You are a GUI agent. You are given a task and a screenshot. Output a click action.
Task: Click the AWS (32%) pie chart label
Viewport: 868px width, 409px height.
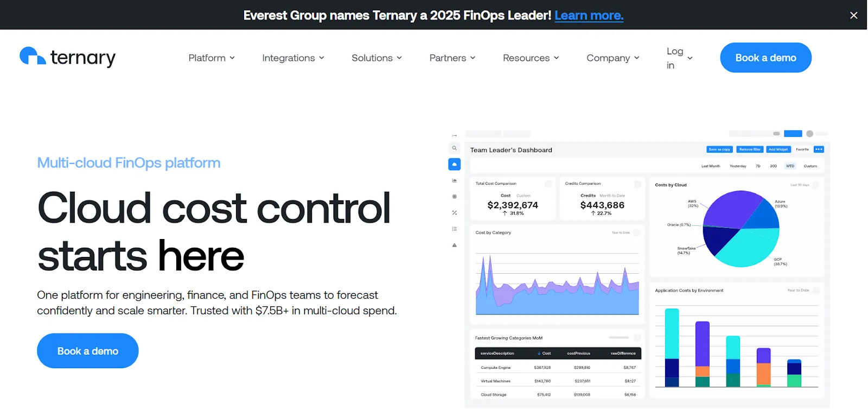693,203
